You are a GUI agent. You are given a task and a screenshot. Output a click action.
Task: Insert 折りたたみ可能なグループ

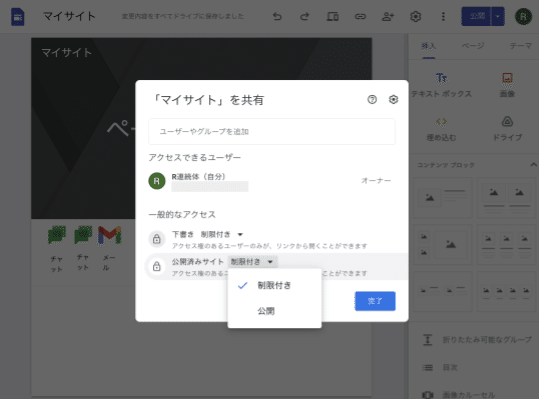tap(477, 340)
